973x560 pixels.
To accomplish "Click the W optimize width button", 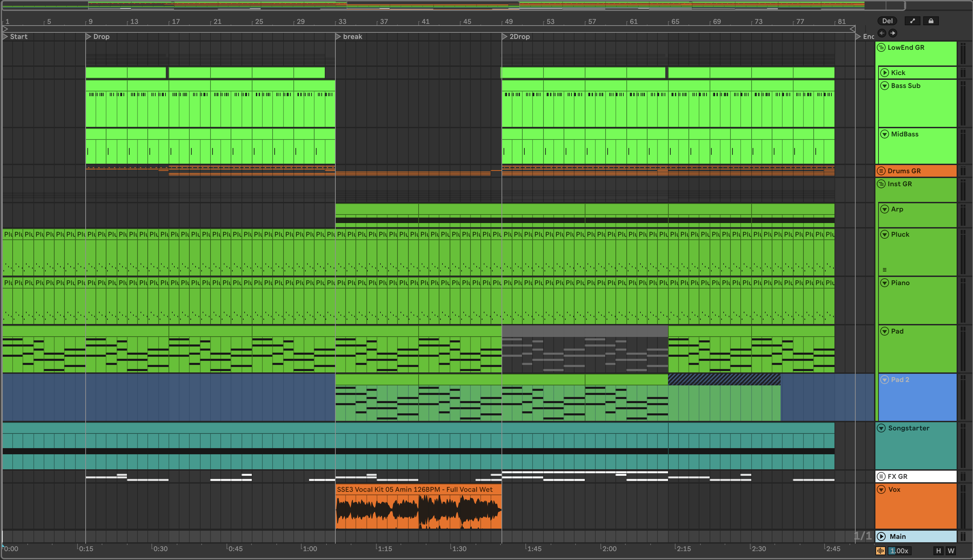I will pyautogui.click(x=951, y=551).
